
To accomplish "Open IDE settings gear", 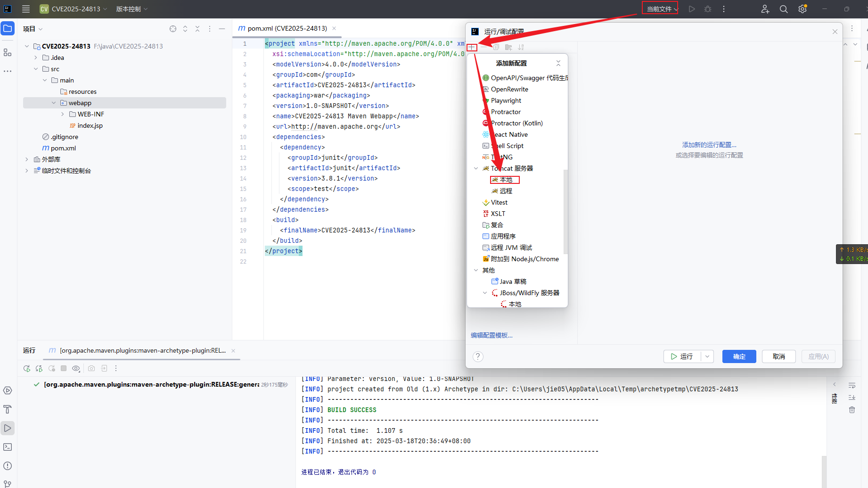I will click(802, 9).
